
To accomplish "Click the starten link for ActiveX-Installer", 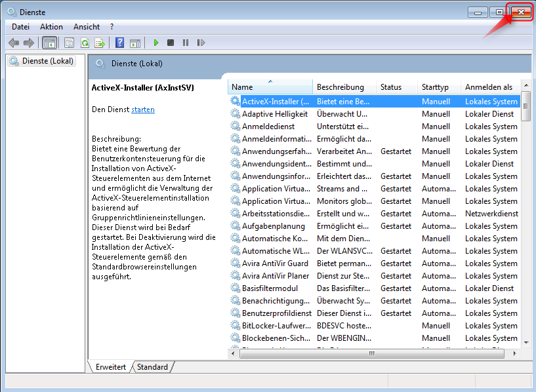I will click(142, 109).
